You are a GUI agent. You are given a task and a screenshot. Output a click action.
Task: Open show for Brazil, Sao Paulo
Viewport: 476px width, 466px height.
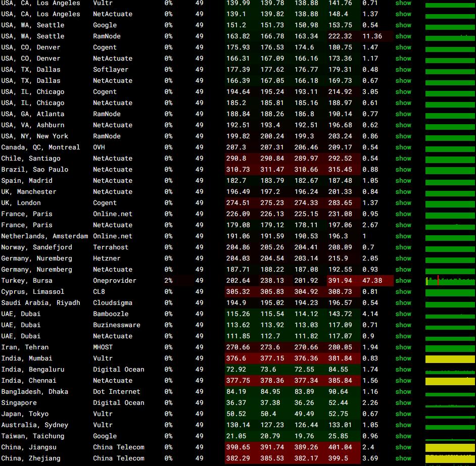click(403, 170)
